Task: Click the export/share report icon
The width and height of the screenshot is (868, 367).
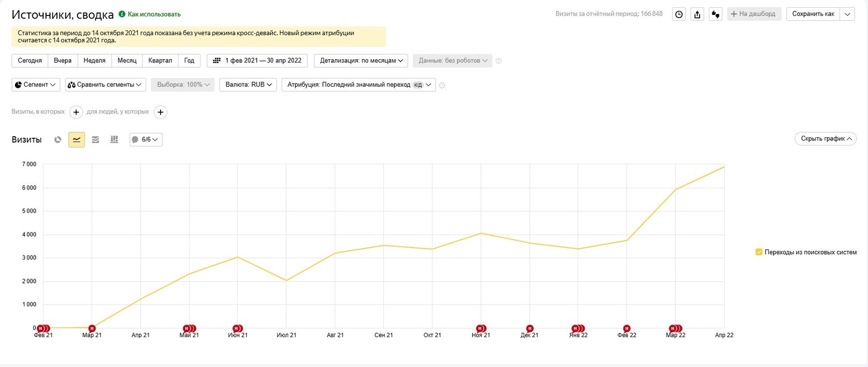Action: (697, 14)
